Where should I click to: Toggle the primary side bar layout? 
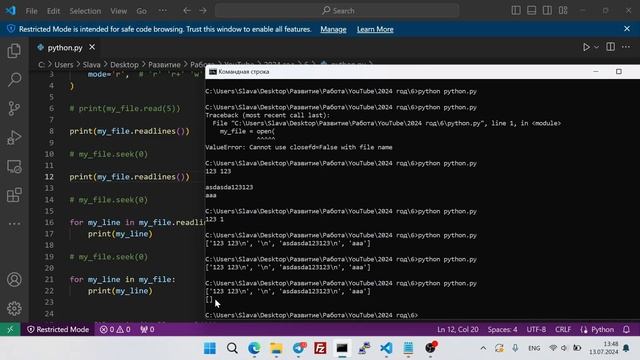tap(516, 11)
